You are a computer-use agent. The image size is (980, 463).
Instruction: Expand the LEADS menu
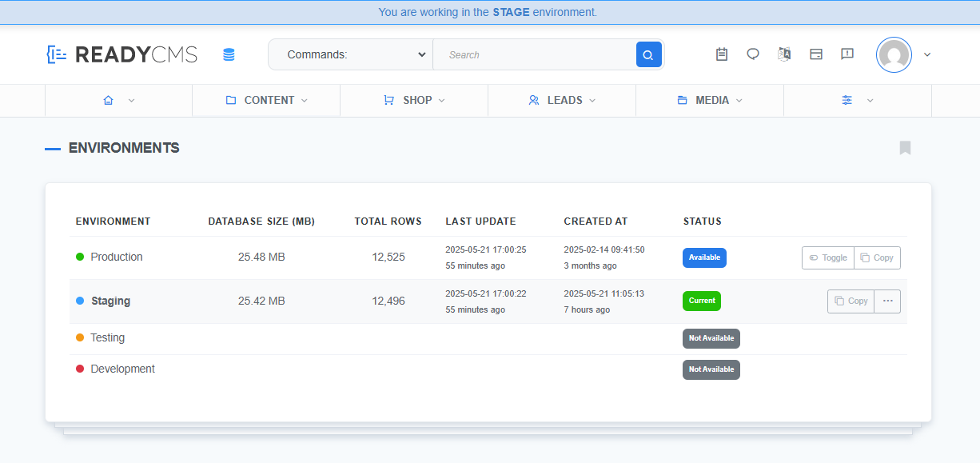562,101
